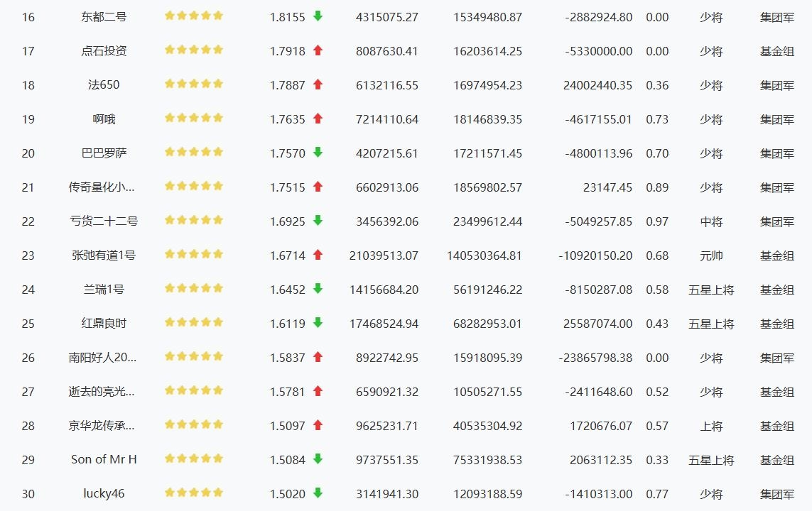This screenshot has height=511, width=812.
Task: Click the red up arrow for 京华龙传承
Action: pos(318,424)
